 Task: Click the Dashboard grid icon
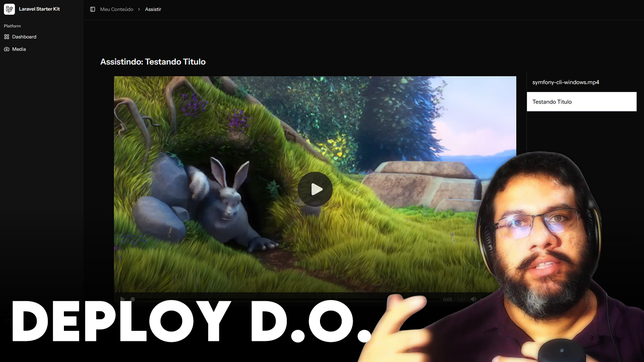tap(7, 37)
